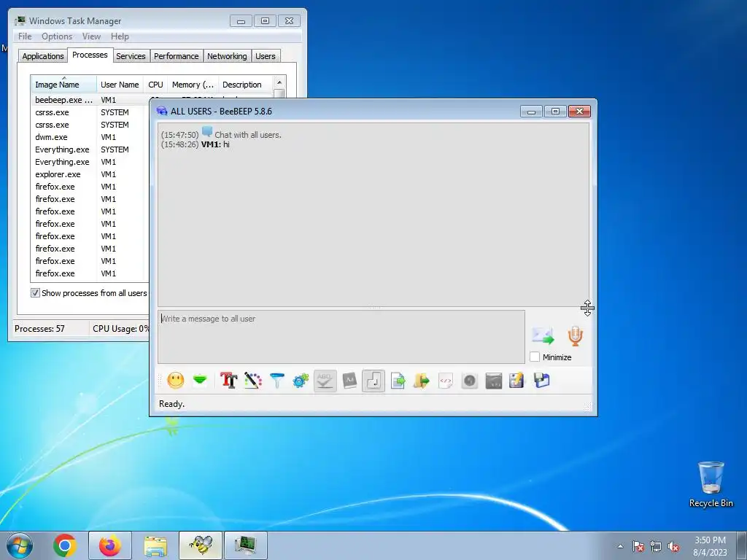This screenshot has width=747, height=560.
Task: Toggle the word completer dictionary book icon
Action: click(x=349, y=381)
